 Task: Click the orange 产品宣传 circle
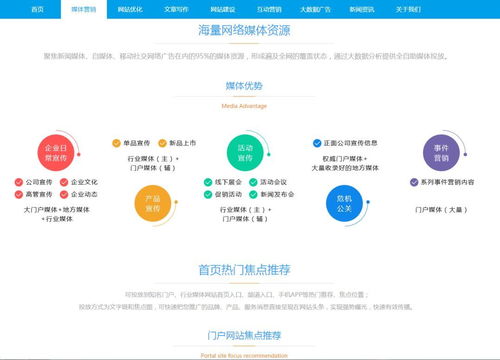153,203
